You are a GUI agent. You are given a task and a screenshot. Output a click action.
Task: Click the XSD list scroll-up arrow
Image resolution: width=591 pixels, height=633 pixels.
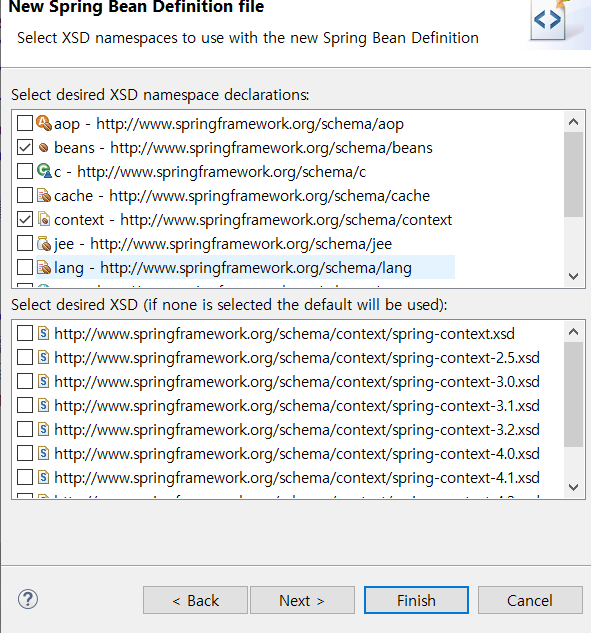(x=573, y=332)
